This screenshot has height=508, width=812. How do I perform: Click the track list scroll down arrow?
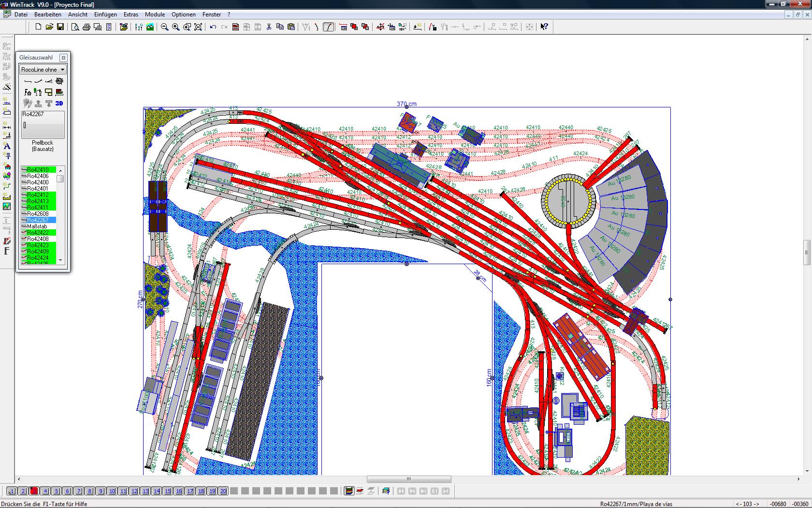tap(60, 260)
